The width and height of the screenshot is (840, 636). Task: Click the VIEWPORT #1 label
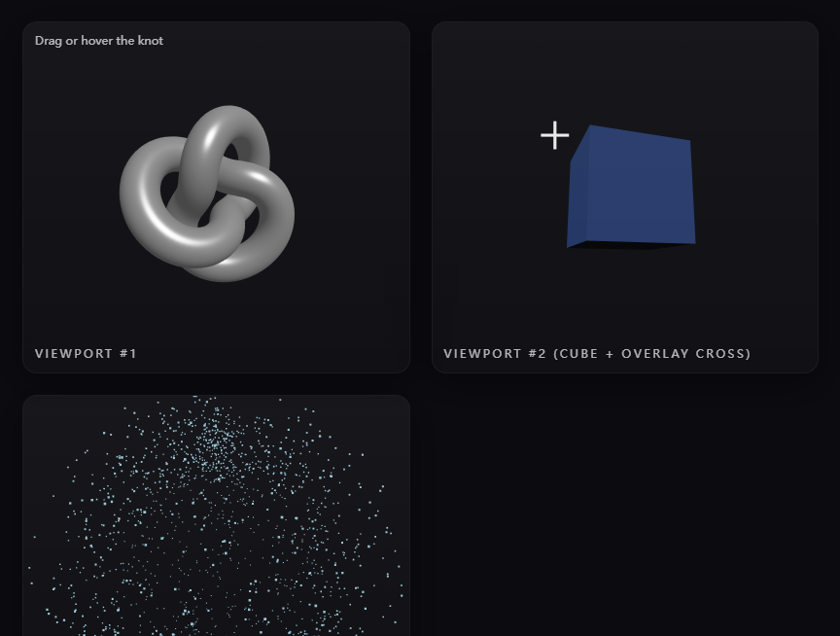click(86, 354)
